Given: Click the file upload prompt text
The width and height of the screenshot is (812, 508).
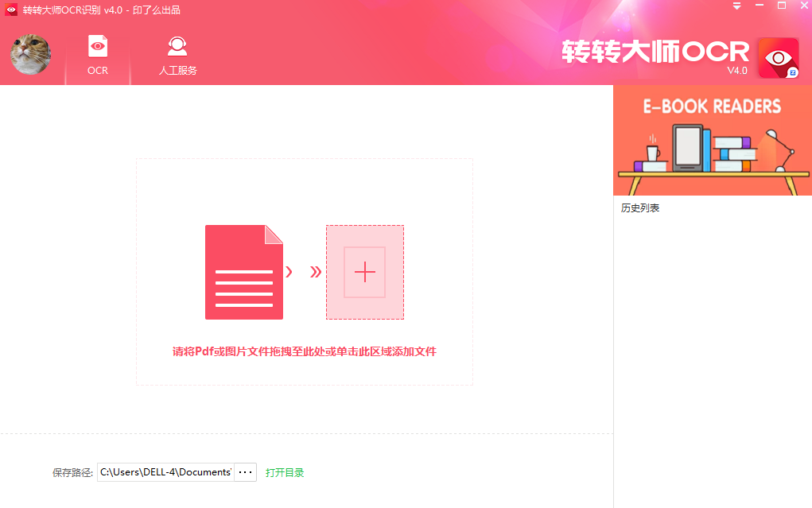Looking at the screenshot, I should pyautogui.click(x=305, y=351).
